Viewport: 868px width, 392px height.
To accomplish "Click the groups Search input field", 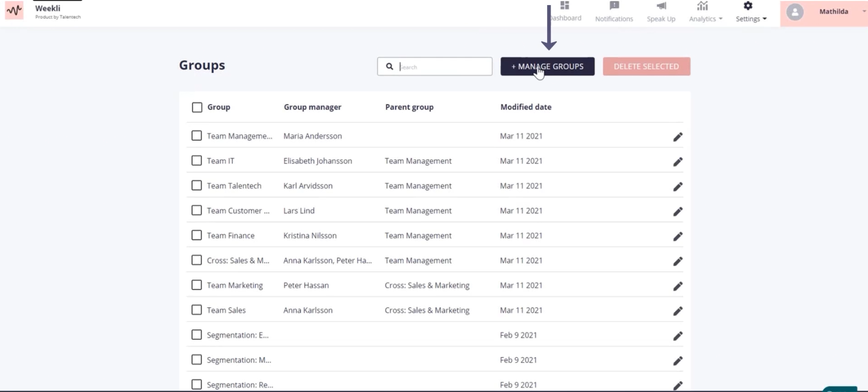I will click(435, 66).
